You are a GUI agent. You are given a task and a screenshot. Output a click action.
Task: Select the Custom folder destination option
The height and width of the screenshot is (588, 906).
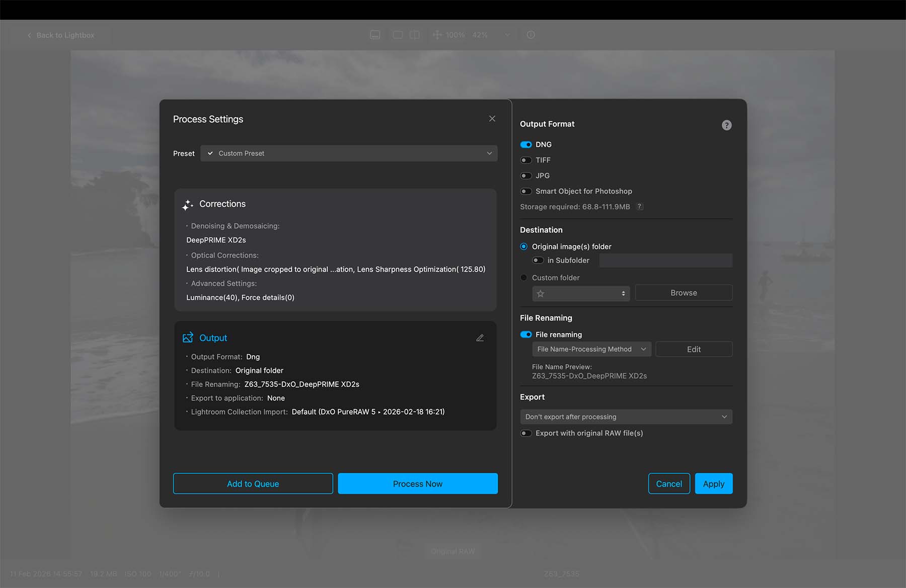[524, 278]
